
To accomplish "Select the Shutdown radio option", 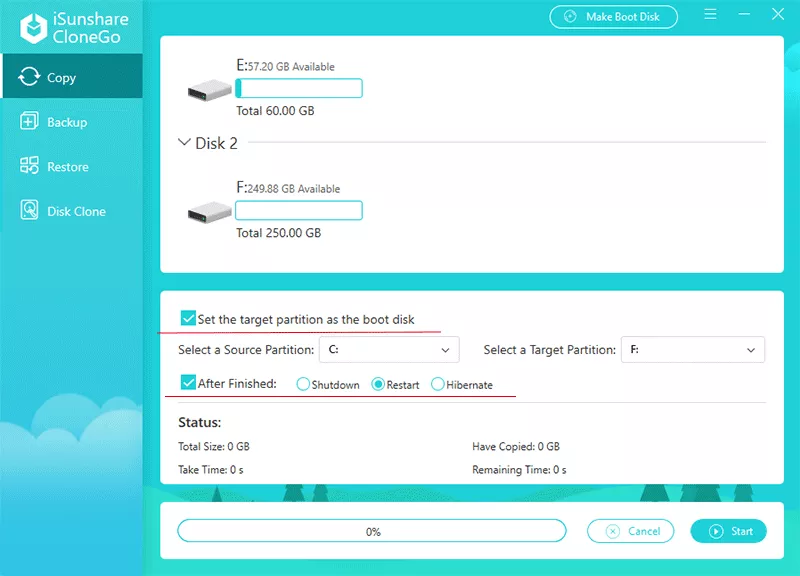I will point(303,384).
